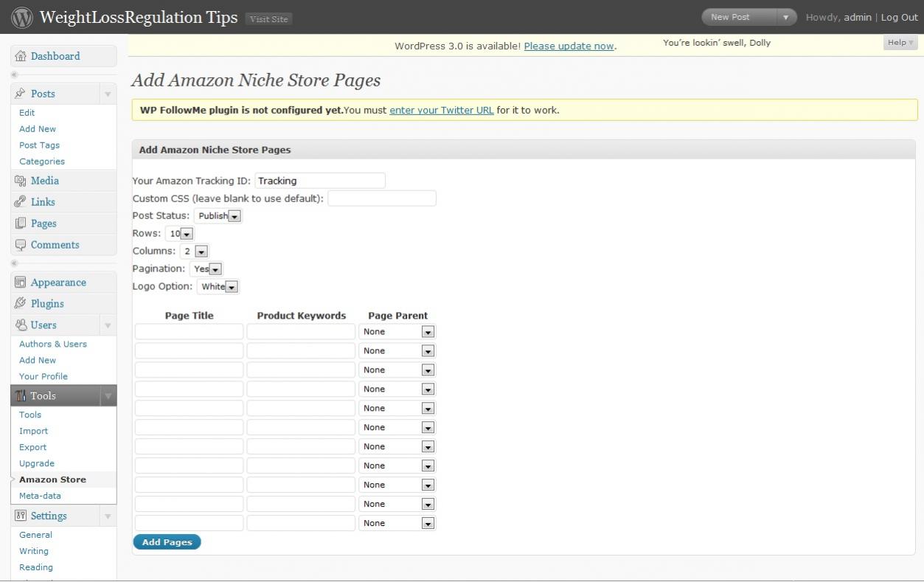
Task: Click the Media icon in sidebar
Action: [21, 181]
